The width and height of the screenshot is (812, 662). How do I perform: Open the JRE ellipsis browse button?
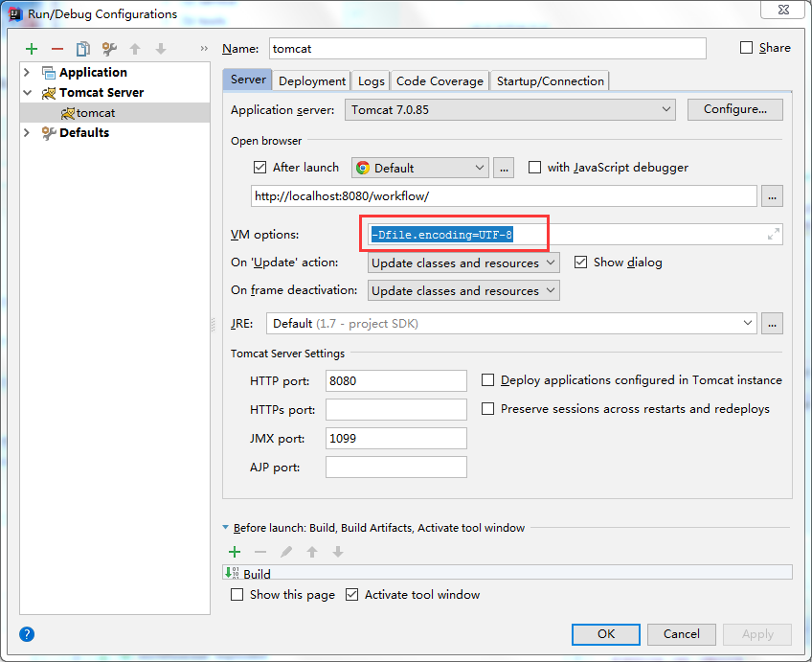tap(772, 324)
